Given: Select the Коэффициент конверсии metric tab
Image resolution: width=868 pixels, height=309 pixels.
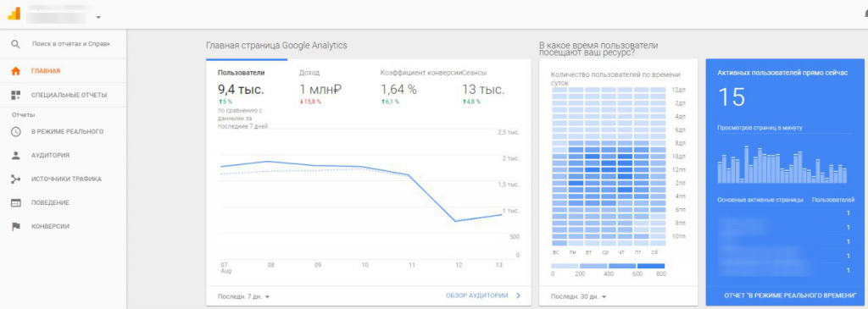Looking at the screenshot, I should (x=420, y=73).
